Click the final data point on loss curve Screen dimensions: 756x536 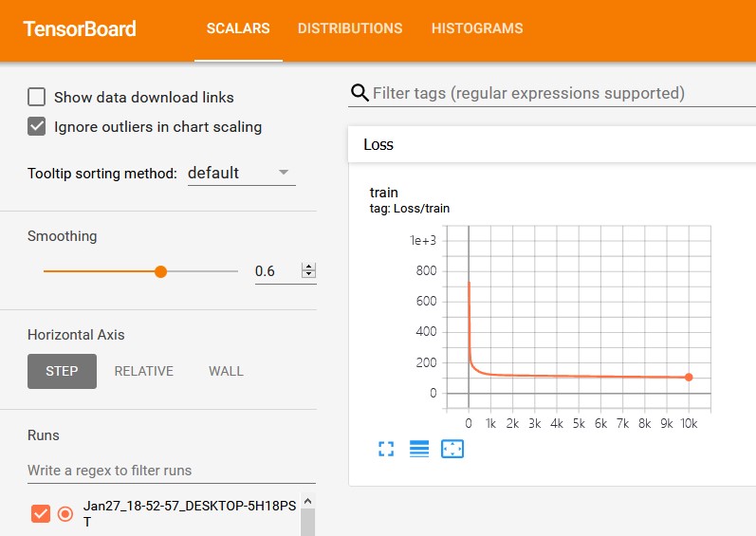click(689, 377)
